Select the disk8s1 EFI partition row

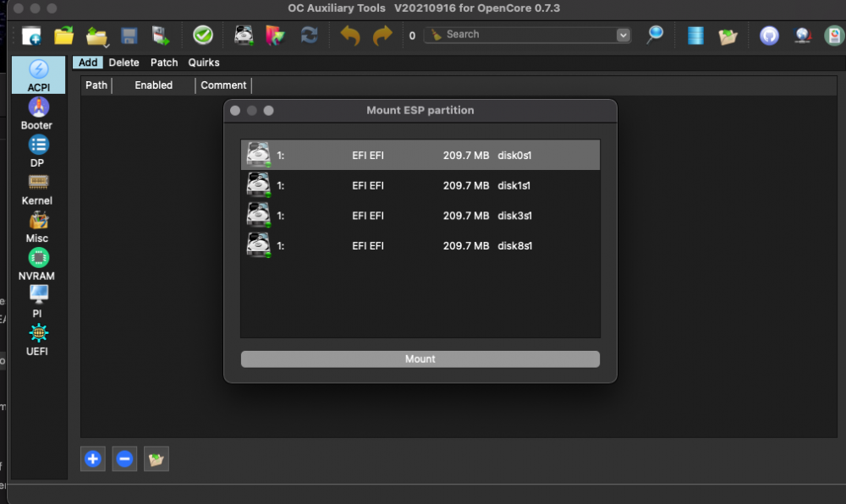[x=420, y=246]
